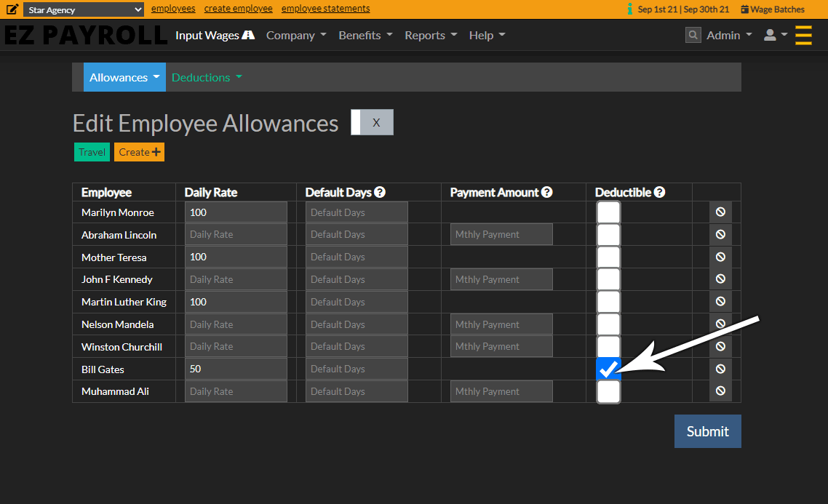Expand the Deductions dropdown
The height and width of the screenshot is (504, 828).
pos(207,77)
